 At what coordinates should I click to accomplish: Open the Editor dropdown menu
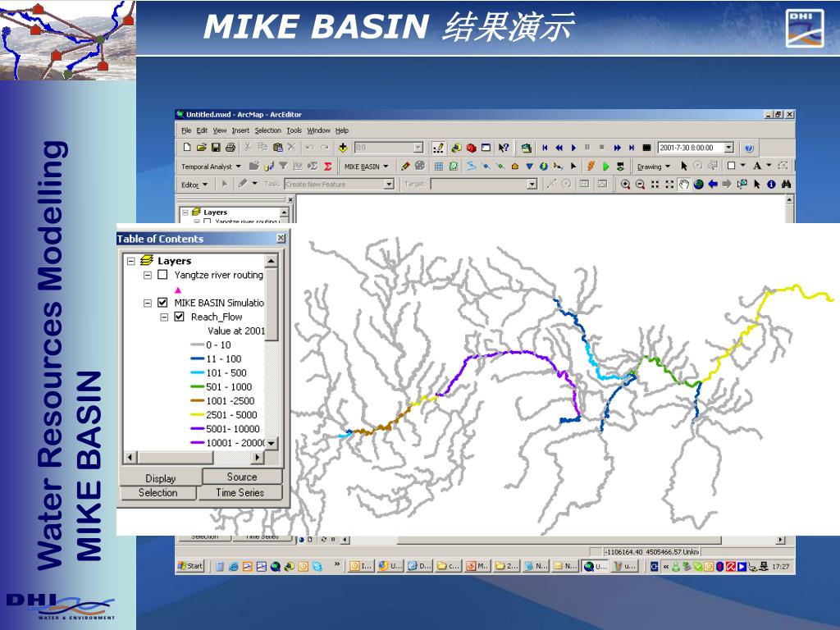(x=194, y=185)
